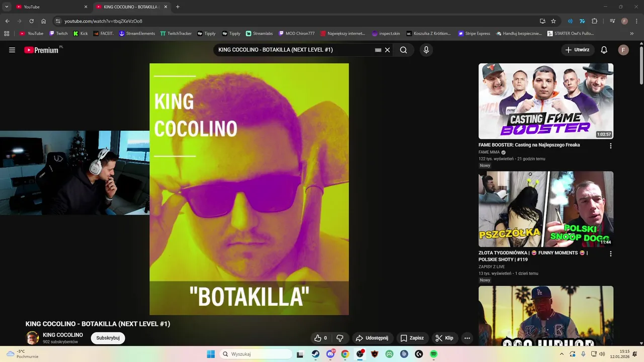Open FACEIT bookmark

point(104,34)
